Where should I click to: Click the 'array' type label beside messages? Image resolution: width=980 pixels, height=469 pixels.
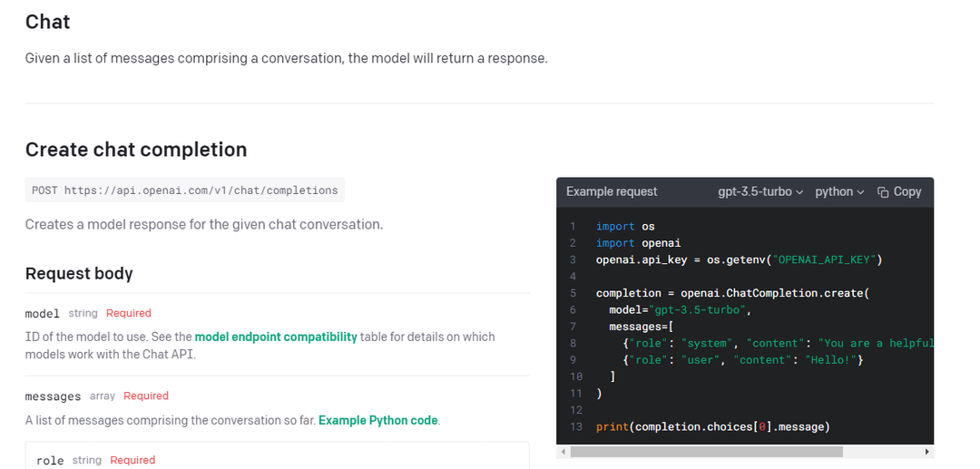pyautogui.click(x=103, y=396)
